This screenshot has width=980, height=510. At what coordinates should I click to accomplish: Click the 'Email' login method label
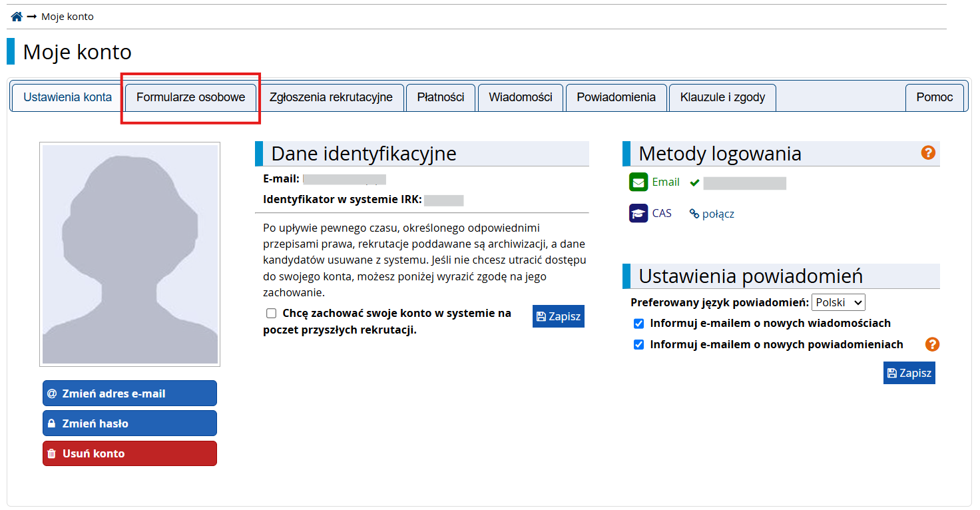tap(666, 182)
